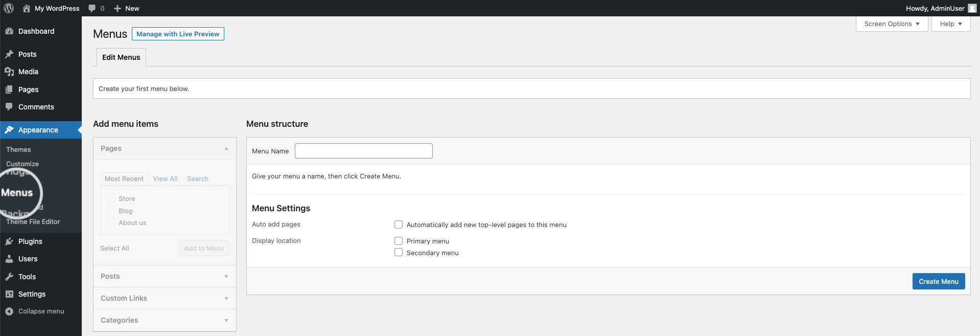This screenshot has width=980, height=336.
Task: Open the My WordPress site home icon
Action: tap(27, 8)
